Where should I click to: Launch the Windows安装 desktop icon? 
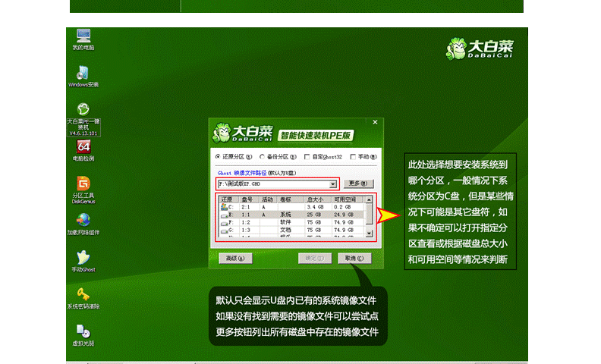83,74
